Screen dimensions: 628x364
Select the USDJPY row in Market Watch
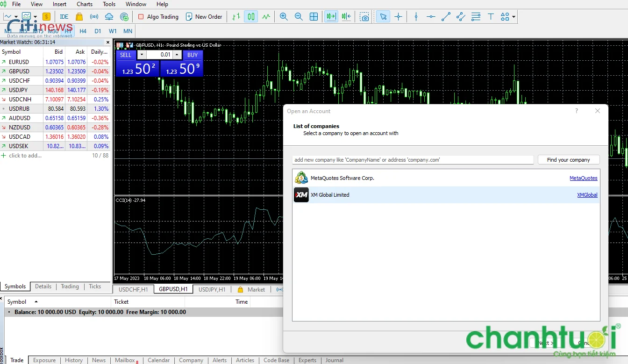click(55, 90)
